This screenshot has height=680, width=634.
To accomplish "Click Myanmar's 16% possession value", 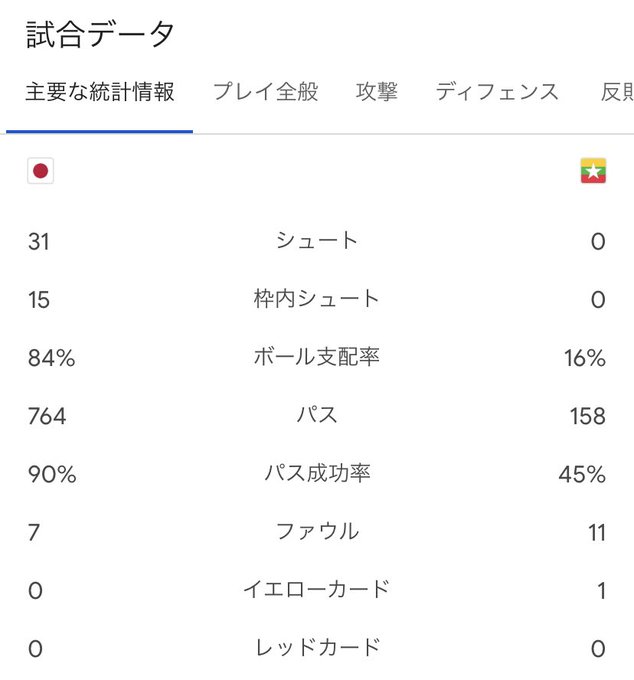I will click(584, 358).
